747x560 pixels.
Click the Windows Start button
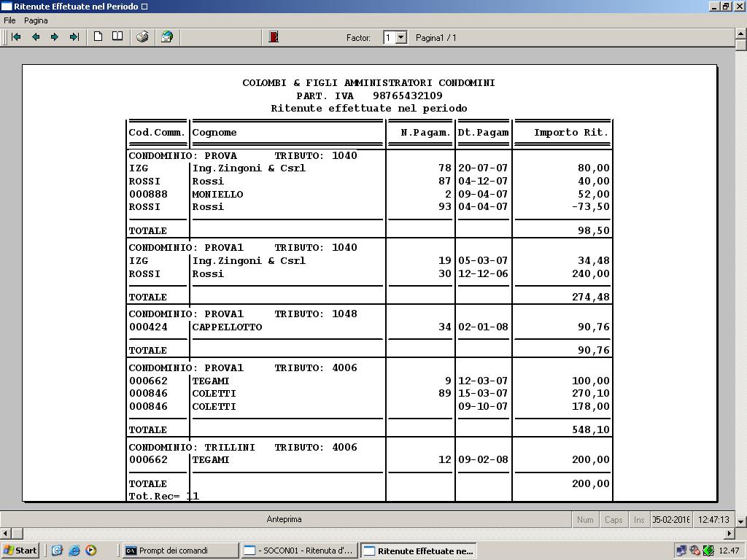point(20,551)
